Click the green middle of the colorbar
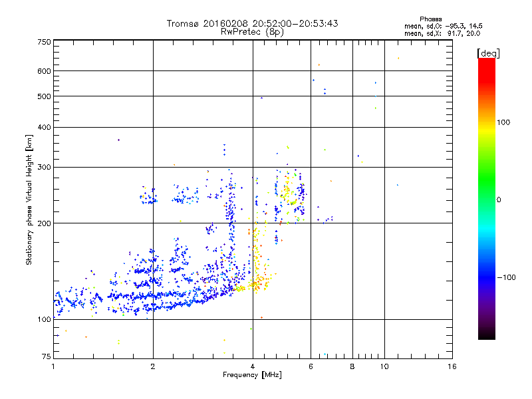The height and width of the screenshot is (399, 532). [x=487, y=180]
